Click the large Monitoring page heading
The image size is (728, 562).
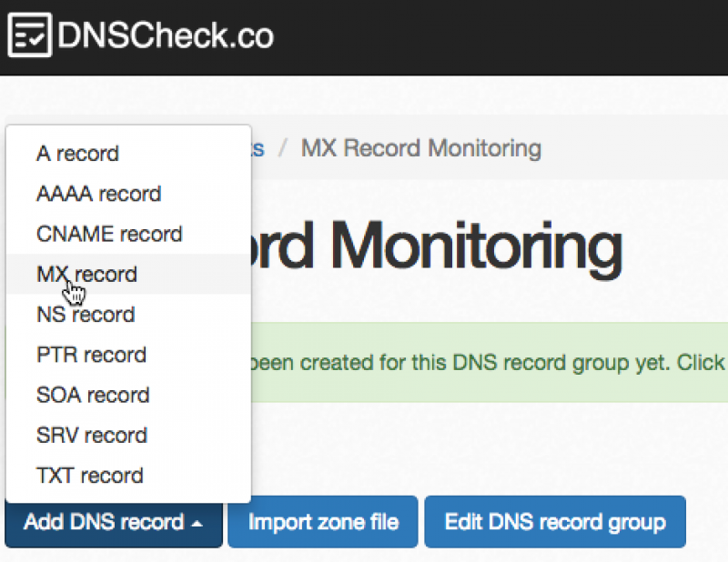[x=437, y=246]
